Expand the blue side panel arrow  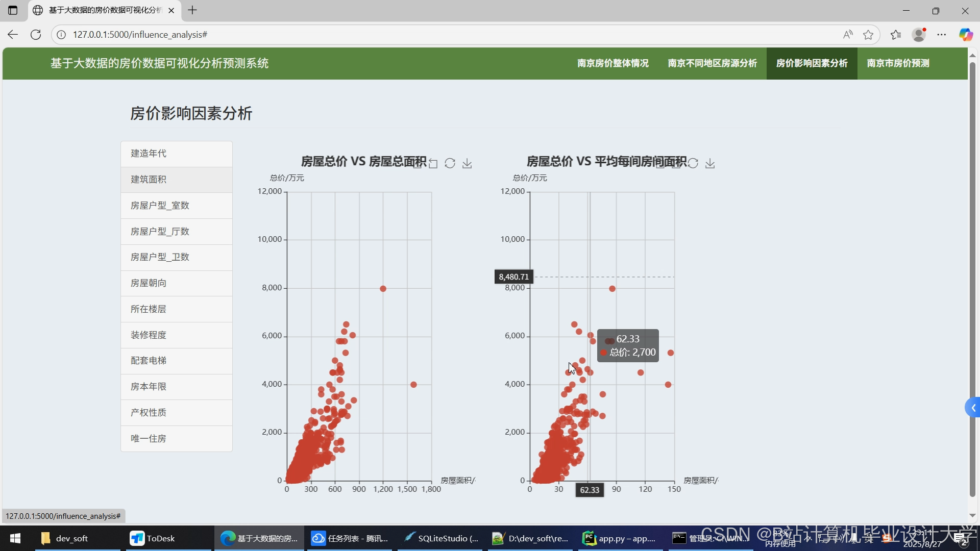pos(973,408)
